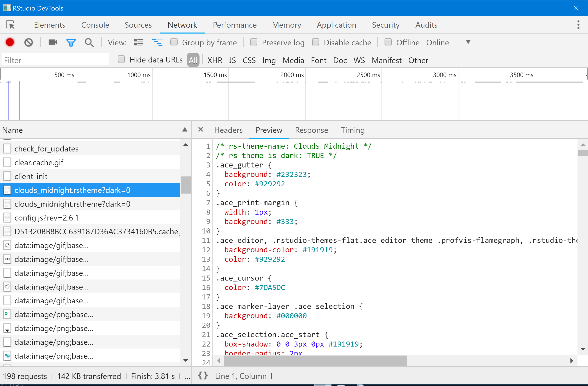The width and height of the screenshot is (588, 386).
Task: Toggle capture screenshots camera icon
Action: pyautogui.click(x=53, y=43)
